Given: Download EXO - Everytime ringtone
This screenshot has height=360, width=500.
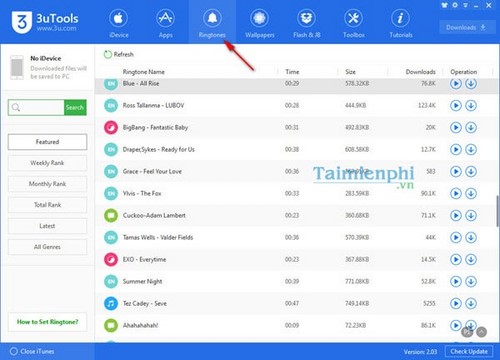Looking at the screenshot, I should (x=471, y=260).
